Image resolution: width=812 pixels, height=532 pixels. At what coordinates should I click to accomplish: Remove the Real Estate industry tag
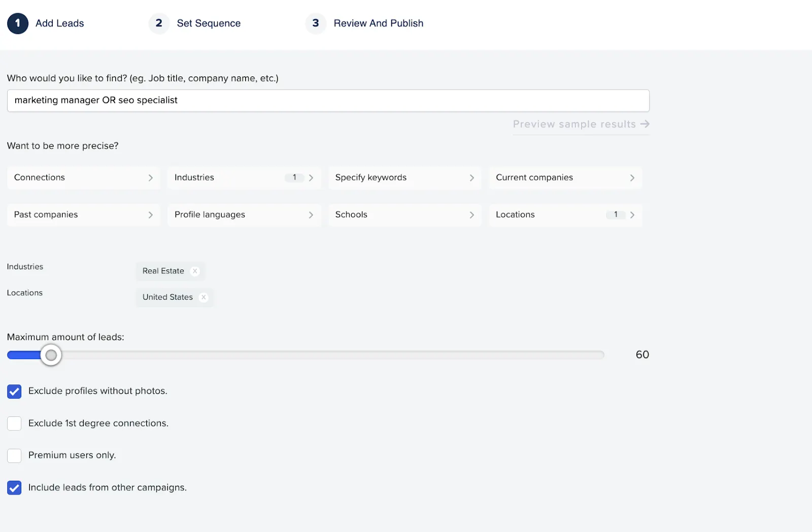[x=195, y=271]
